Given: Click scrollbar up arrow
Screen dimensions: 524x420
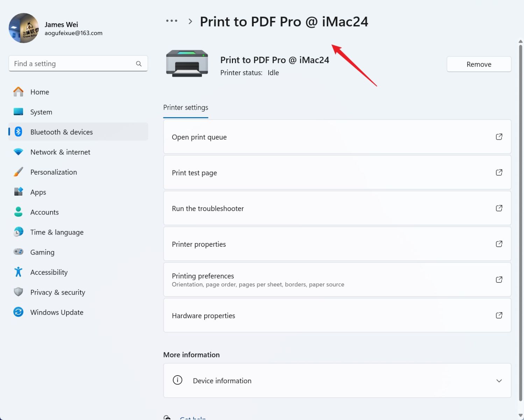Looking at the screenshot, I should 521,41.
